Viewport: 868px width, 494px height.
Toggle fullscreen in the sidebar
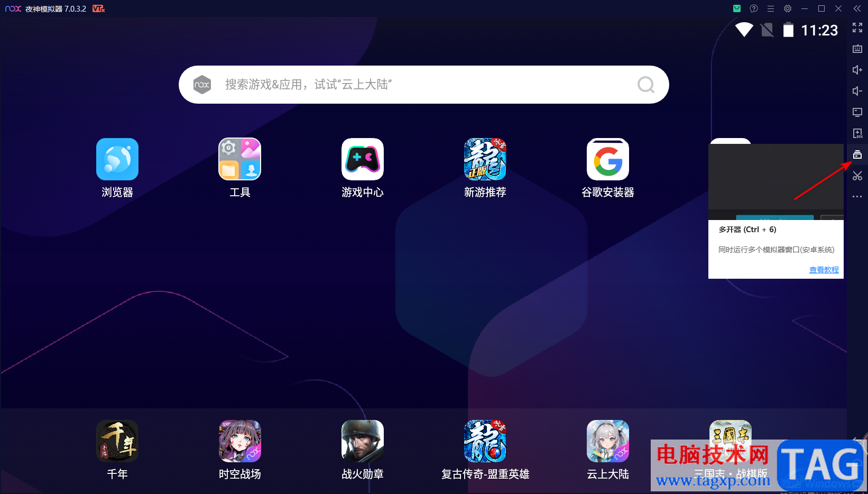[x=857, y=28]
